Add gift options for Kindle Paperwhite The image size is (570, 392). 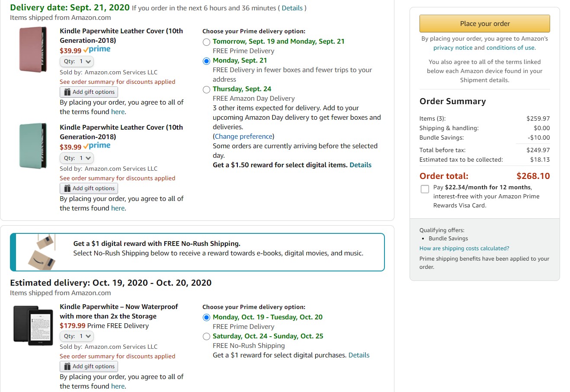pyautogui.click(x=89, y=367)
